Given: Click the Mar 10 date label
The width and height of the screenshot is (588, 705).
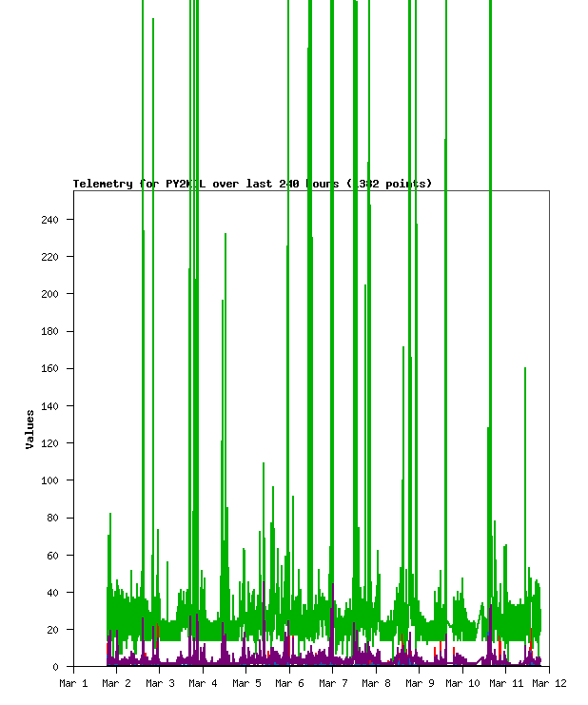Looking at the screenshot, I should click(x=462, y=683).
